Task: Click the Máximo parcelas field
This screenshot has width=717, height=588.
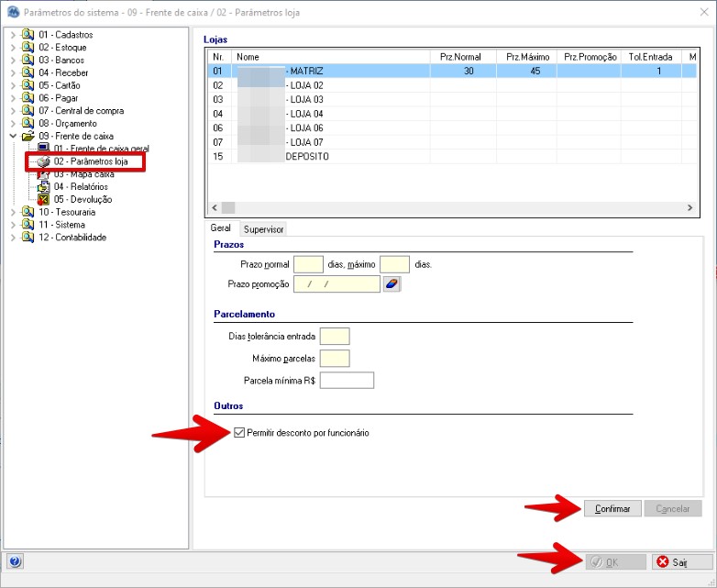Action: [x=335, y=359]
